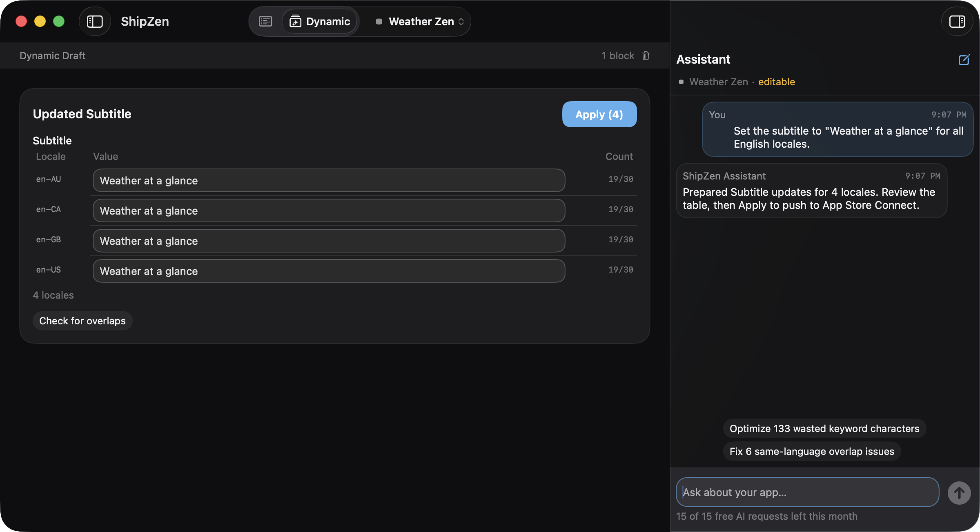Edit the en-CA subtitle value field
This screenshot has height=532, width=980.
(x=329, y=211)
